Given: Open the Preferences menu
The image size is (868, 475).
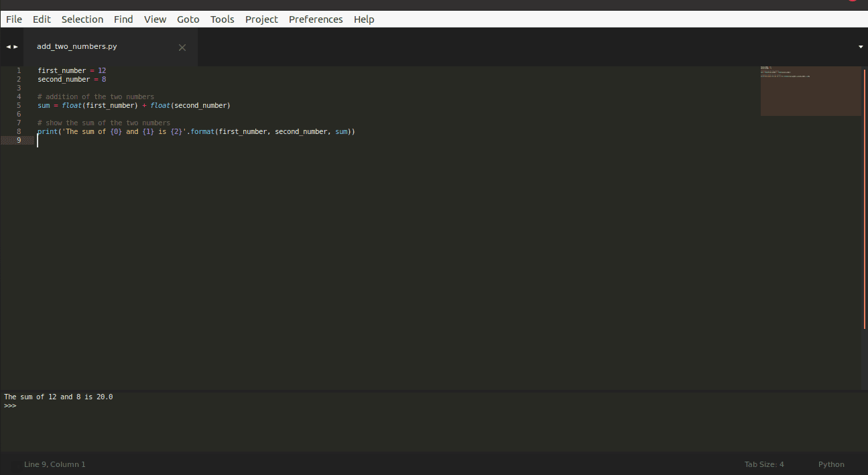Looking at the screenshot, I should [316, 19].
